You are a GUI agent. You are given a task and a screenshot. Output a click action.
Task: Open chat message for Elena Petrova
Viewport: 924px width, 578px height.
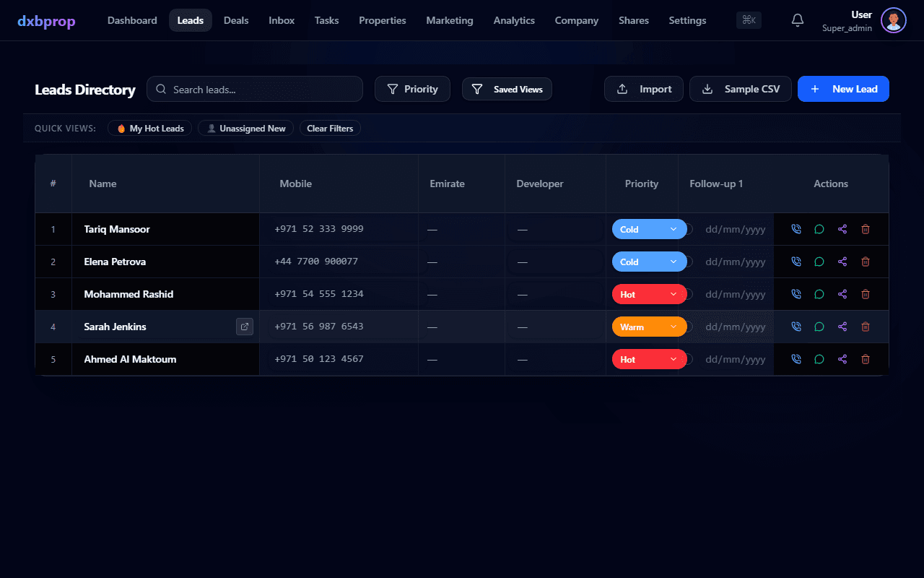[819, 262]
